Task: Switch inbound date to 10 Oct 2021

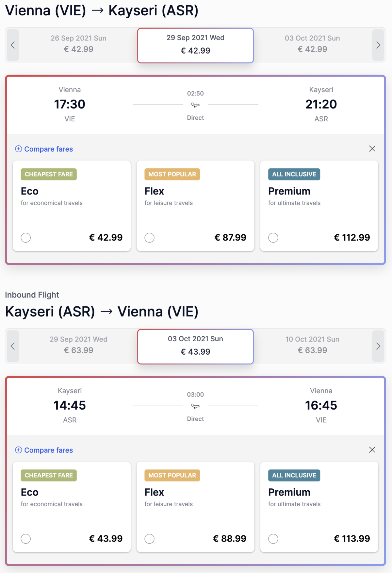Action: coord(312,345)
